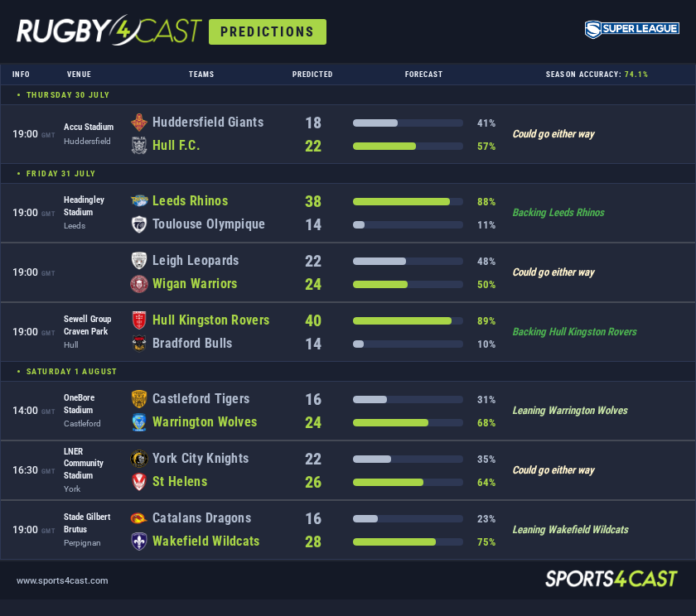The height and width of the screenshot is (616, 696).
Task: Click the Backing Hull Kingston Rovers text
Action: click(x=574, y=332)
